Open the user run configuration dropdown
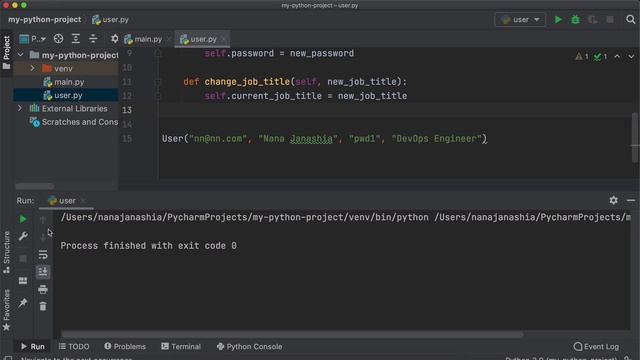Screen dimensions: 640x360 (520, 20)
